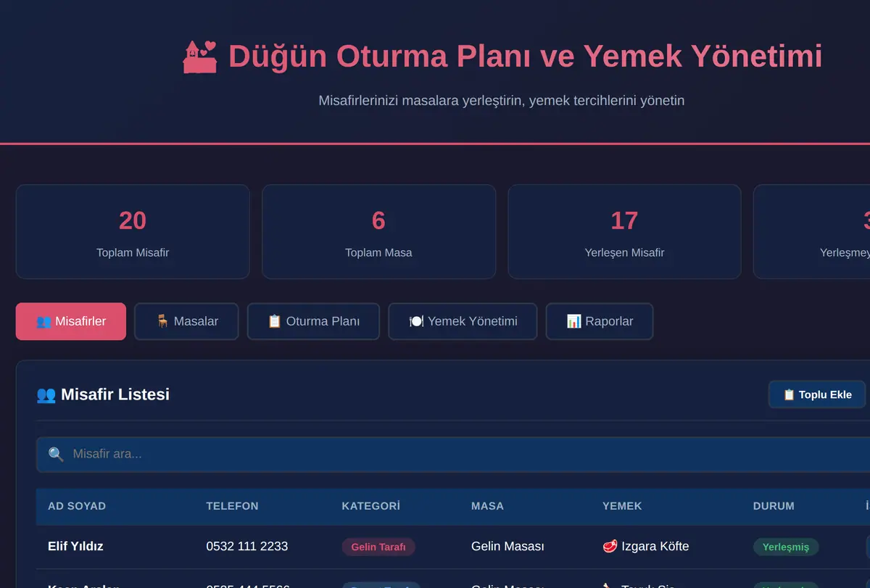Click the Izgara Köfte meal cell
870x588 pixels.
646,547
